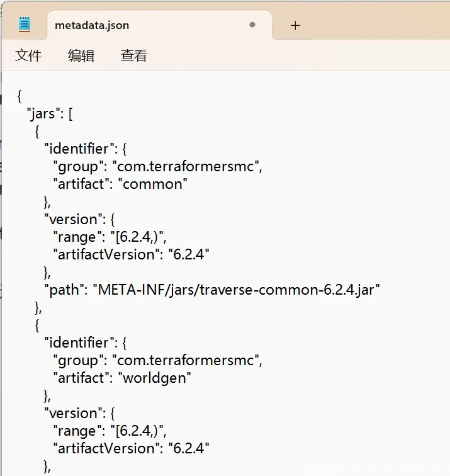
Task: Click the first "[6.2.4,)" range value
Action: coord(137,237)
